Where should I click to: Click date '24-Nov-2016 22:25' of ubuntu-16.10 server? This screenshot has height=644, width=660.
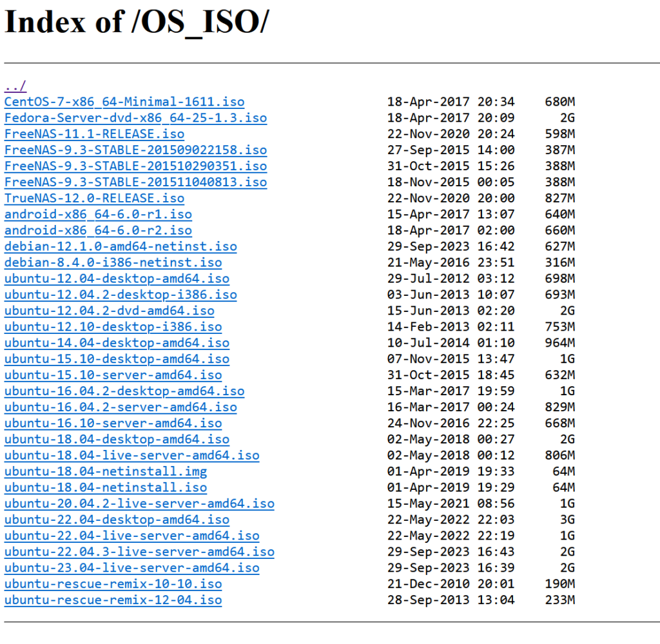451,423
